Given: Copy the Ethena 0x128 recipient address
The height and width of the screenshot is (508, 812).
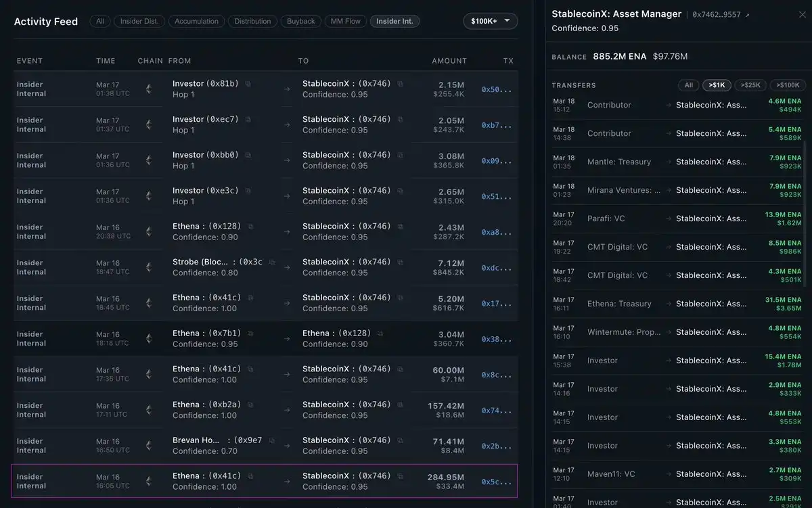Looking at the screenshot, I should (380, 333).
